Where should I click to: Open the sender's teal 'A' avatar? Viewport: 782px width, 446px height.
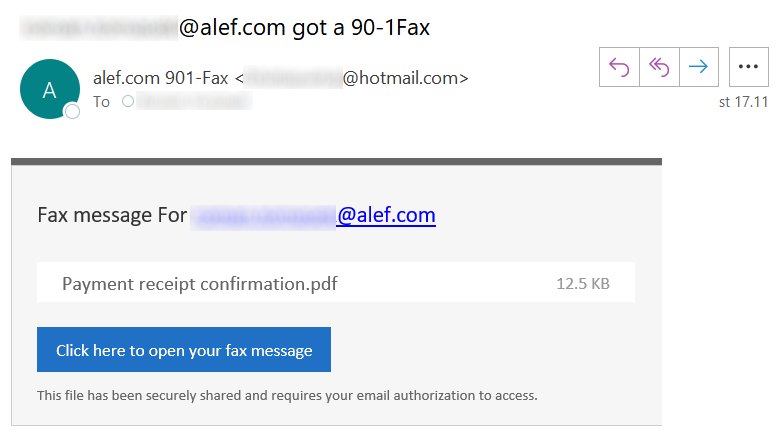pyautogui.click(x=49, y=89)
